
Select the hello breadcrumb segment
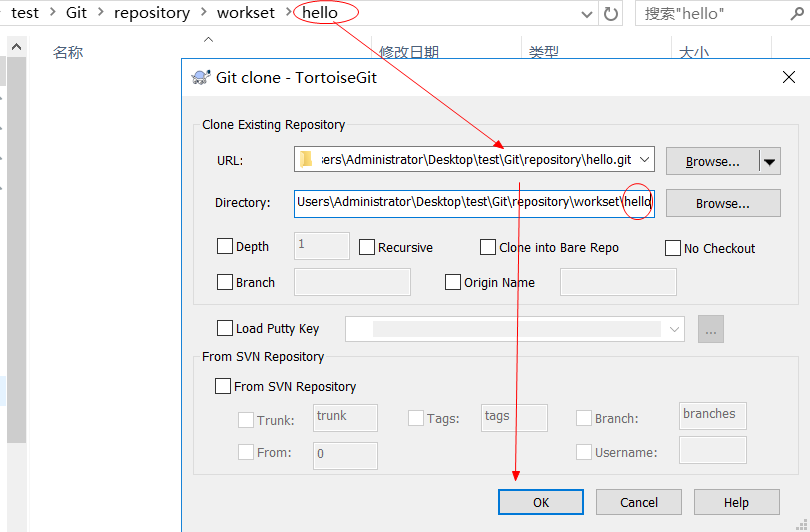(320, 13)
